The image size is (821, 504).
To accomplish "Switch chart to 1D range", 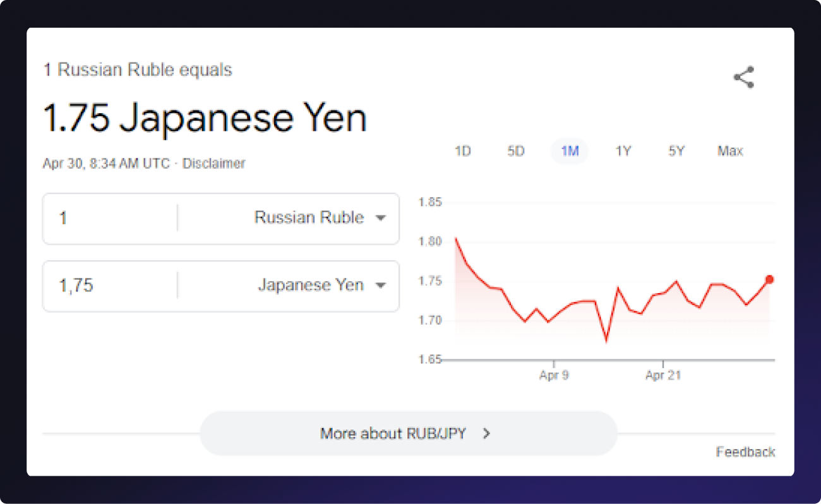I will click(463, 152).
